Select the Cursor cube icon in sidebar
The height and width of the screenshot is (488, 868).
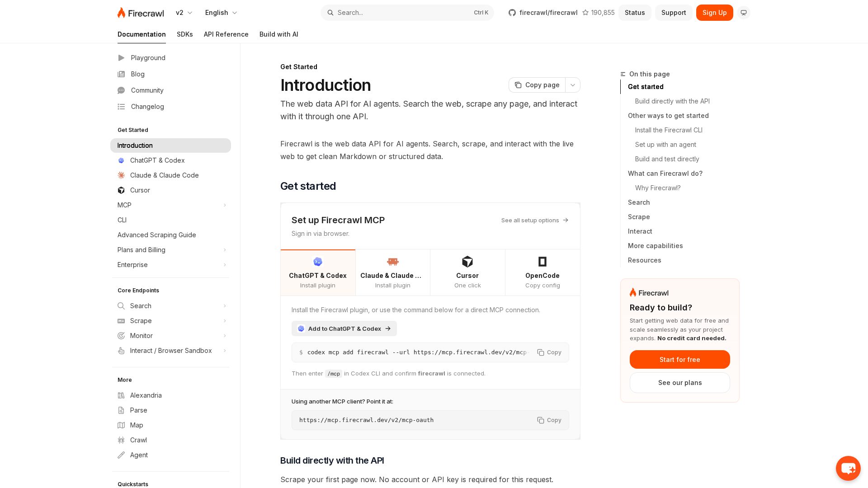click(x=121, y=190)
